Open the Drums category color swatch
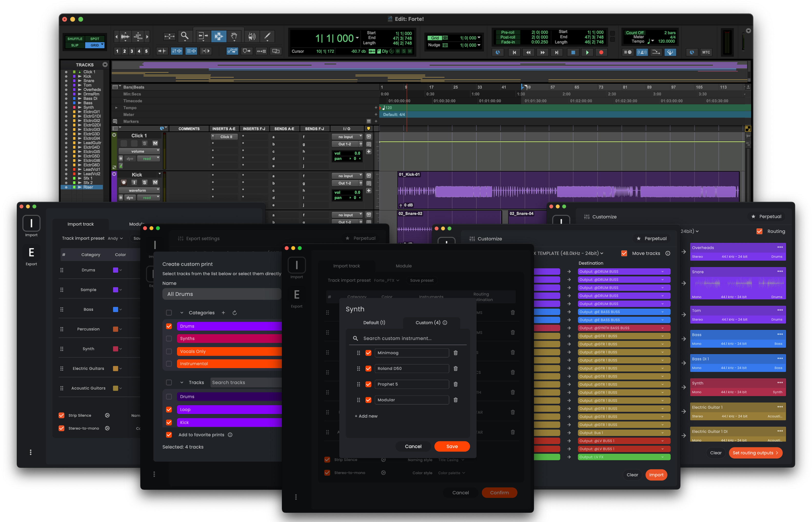 click(x=116, y=270)
